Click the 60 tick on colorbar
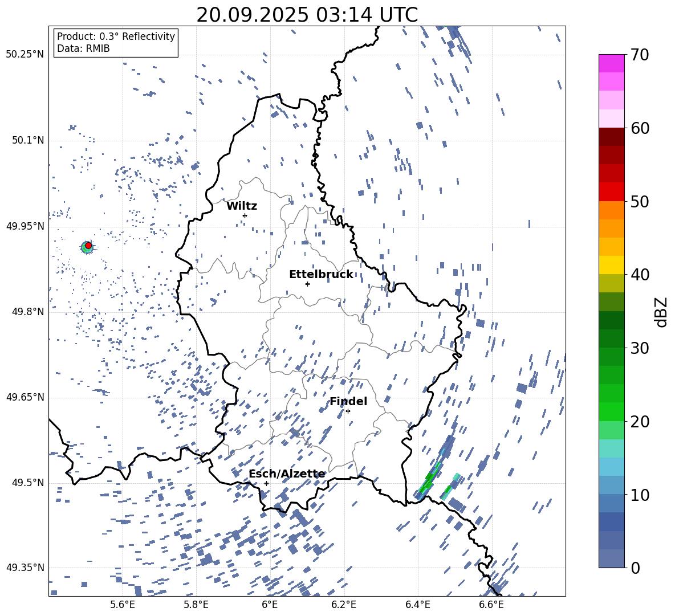 click(639, 128)
